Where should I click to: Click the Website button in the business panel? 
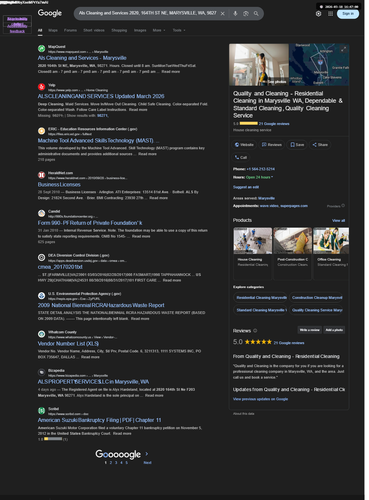pos(244,145)
